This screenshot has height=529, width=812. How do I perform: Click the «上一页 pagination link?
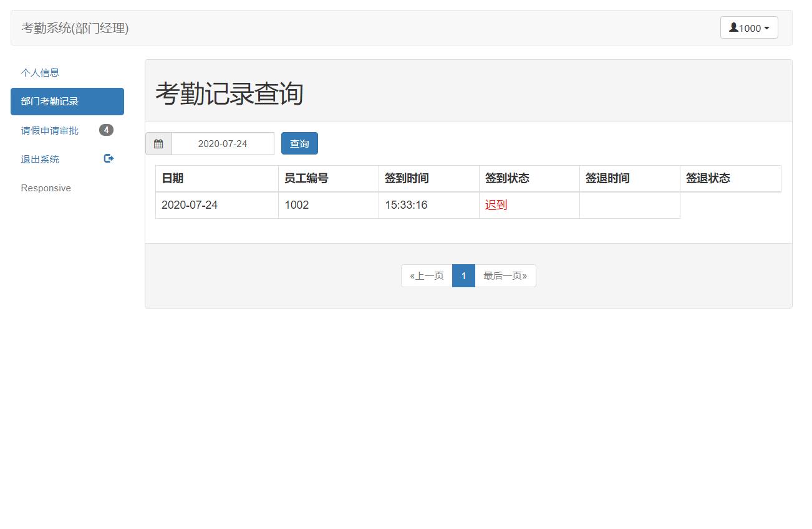coord(426,275)
